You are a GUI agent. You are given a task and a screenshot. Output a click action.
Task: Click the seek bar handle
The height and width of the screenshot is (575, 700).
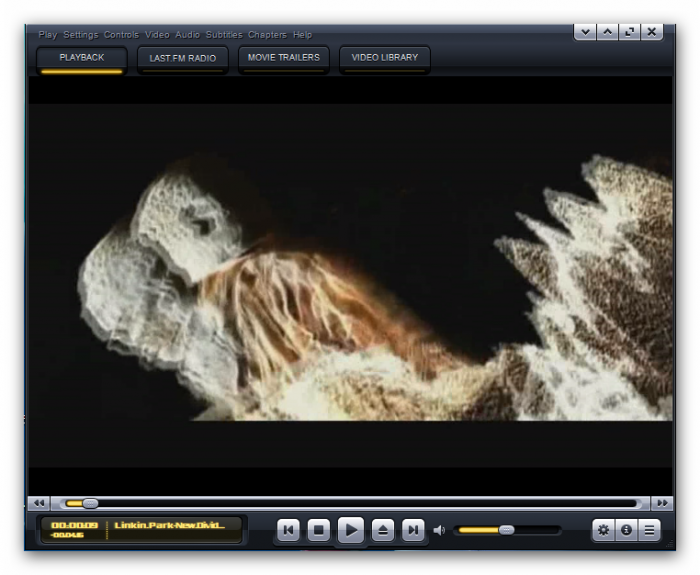[90, 504]
